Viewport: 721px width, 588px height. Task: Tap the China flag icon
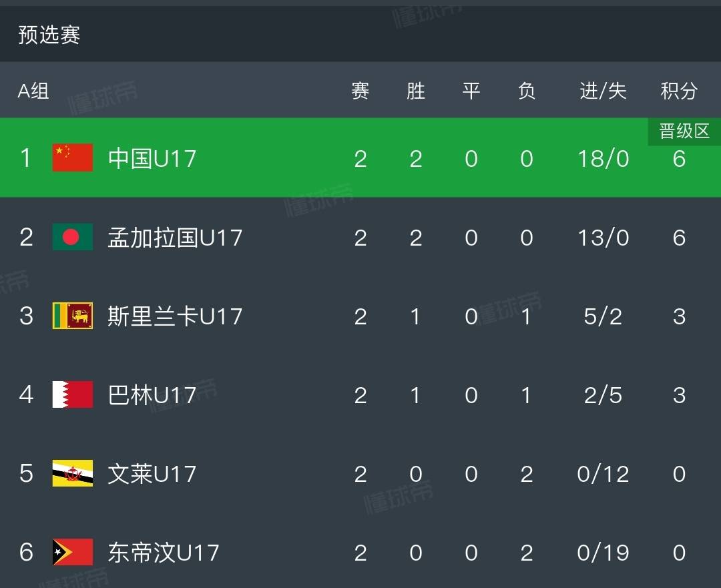[x=73, y=158]
